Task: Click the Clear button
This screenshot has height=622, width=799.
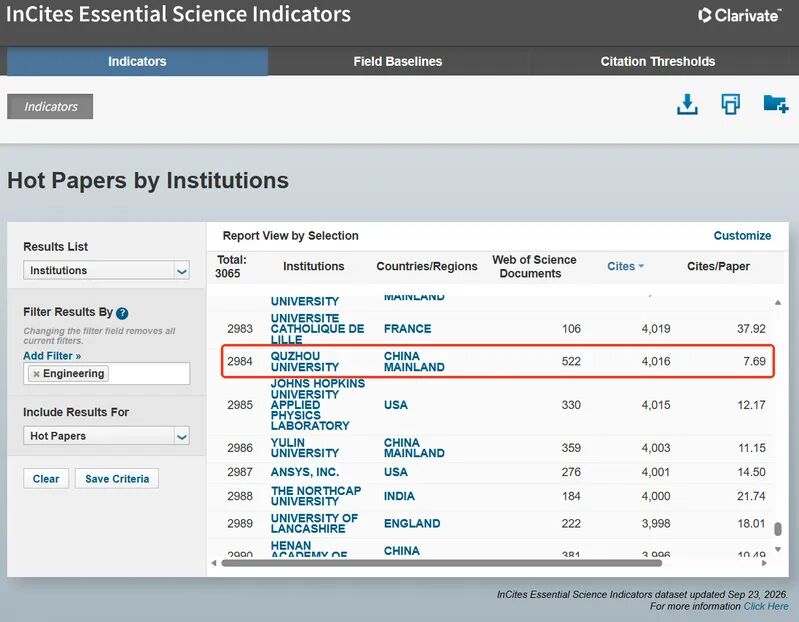Action: point(46,479)
